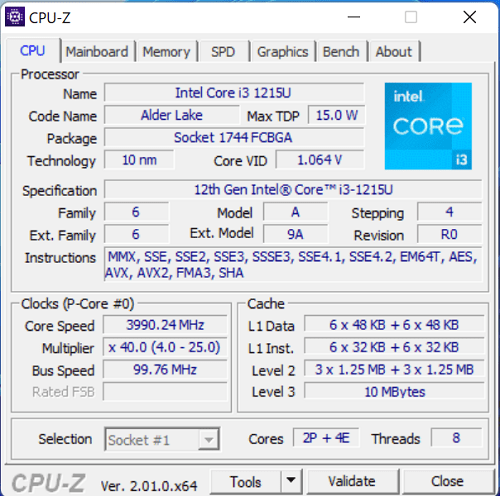Click the Intel Core i3 logo badge

[x=428, y=126]
